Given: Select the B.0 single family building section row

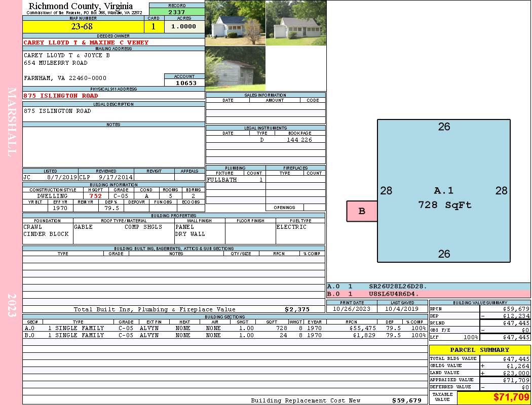Looking at the screenshot, I should [224, 335].
